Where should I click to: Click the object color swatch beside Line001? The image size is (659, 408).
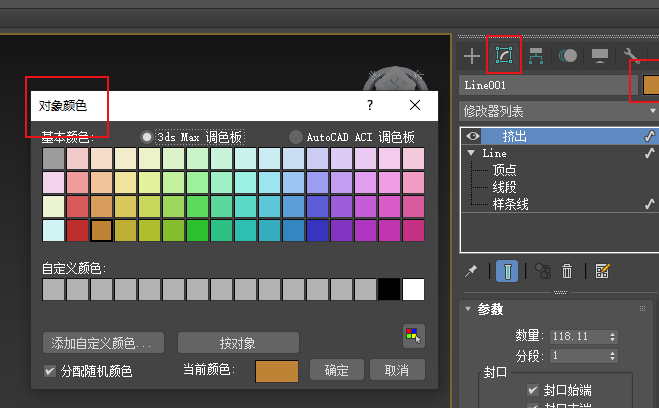(651, 85)
